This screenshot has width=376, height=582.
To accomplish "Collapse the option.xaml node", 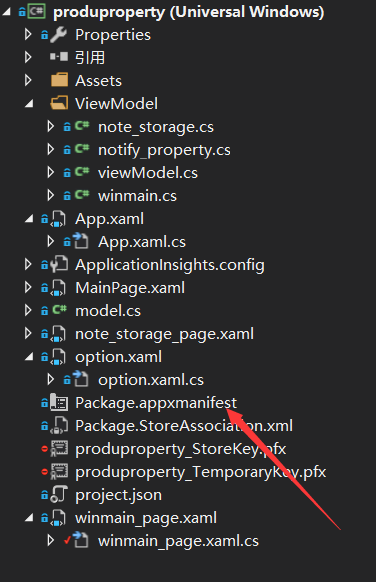I will (29, 357).
